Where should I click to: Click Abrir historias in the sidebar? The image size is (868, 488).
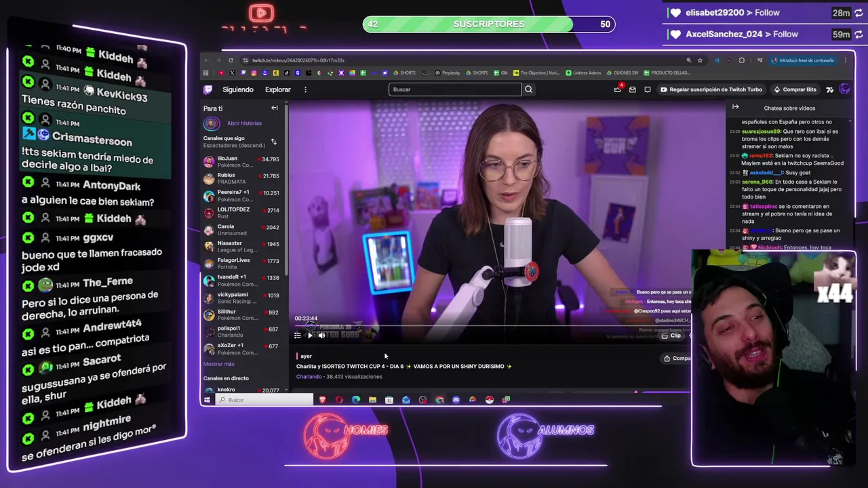coord(244,123)
